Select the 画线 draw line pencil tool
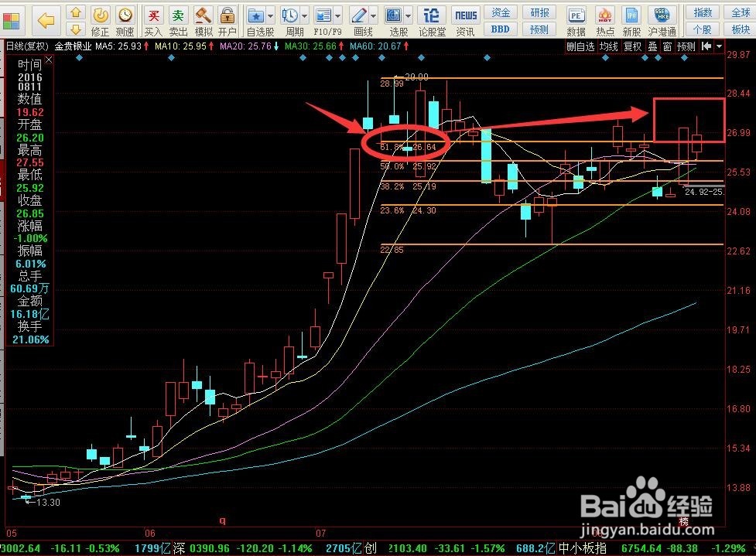This screenshot has height=556, width=756. pyautogui.click(x=359, y=16)
